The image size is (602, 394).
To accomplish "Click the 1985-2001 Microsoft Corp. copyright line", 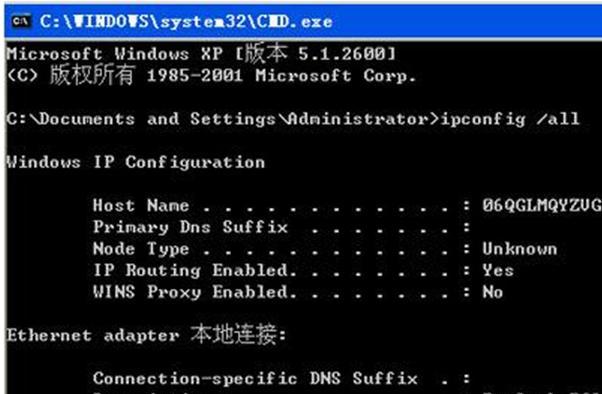I will [212, 75].
